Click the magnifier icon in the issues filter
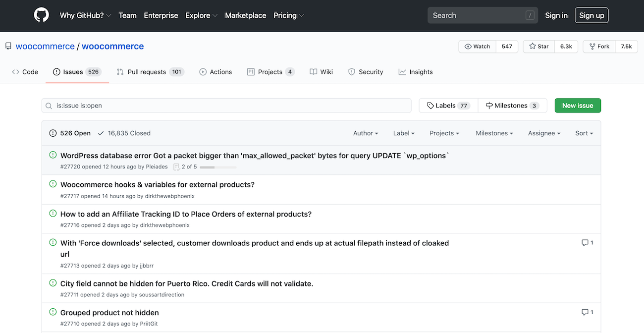 [49, 106]
